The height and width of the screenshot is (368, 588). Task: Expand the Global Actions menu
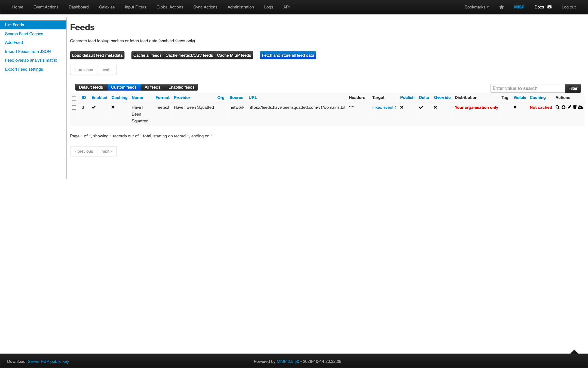coord(170,7)
